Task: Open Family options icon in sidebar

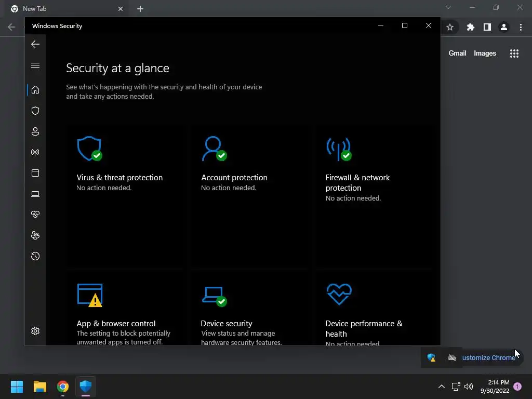Action: [35, 235]
